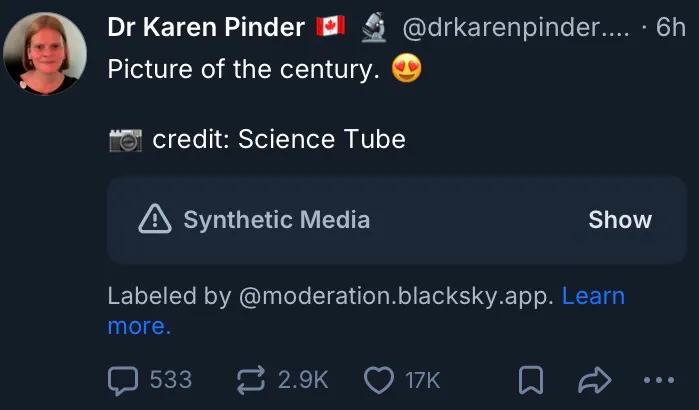Click the camera emoji before the credit
The width and height of the screenshot is (699, 410).
coord(125,139)
